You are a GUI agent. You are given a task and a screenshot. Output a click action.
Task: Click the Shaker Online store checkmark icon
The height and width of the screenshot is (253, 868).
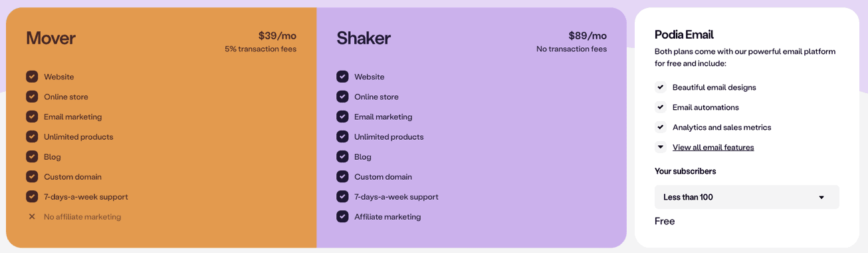[x=342, y=97]
